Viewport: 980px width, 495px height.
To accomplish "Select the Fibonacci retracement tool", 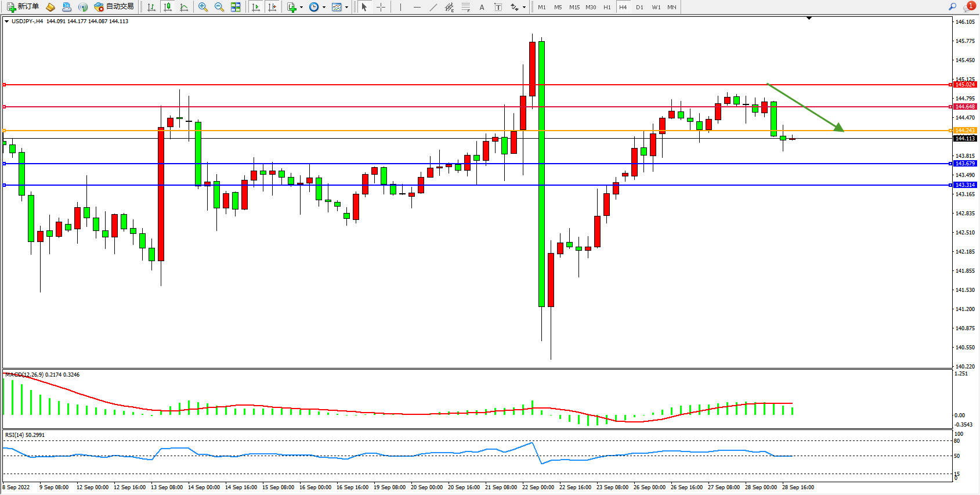I will click(465, 7).
